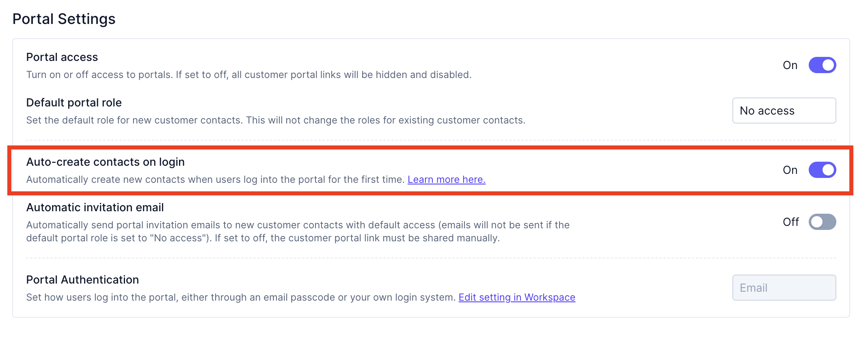The width and height of the screenshot is (868, 338).
Task: Select the 'Default portal role' setting title
Action: [x=74, y=103]
